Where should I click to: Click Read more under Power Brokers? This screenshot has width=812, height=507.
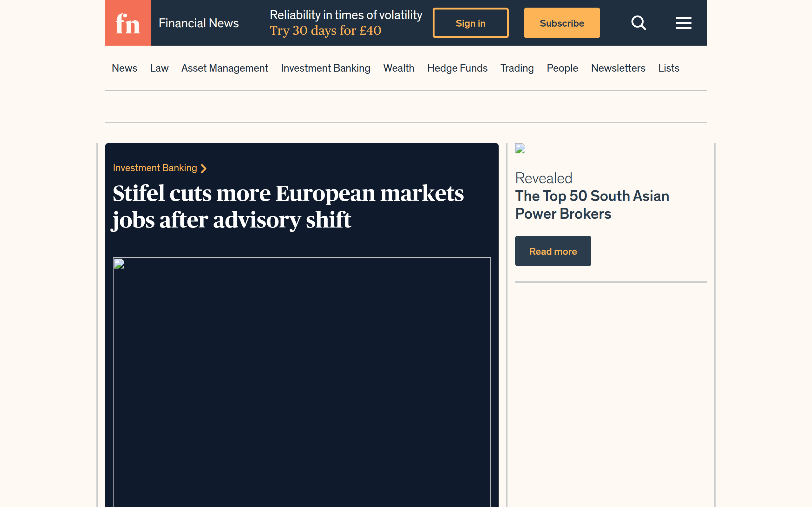pyautogui.click(x=553, y=251)
